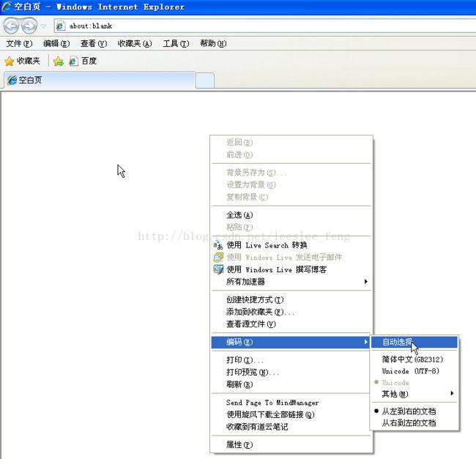Choose 创建快捷方式(T) menu entry
This screenshot has height=459, width=476.
tap(291, 299)
